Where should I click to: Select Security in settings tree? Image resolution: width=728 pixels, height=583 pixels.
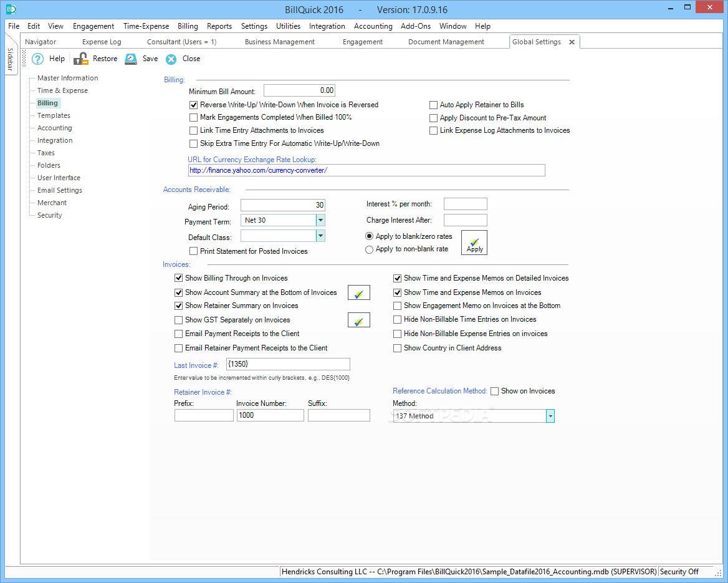(50, 215)
